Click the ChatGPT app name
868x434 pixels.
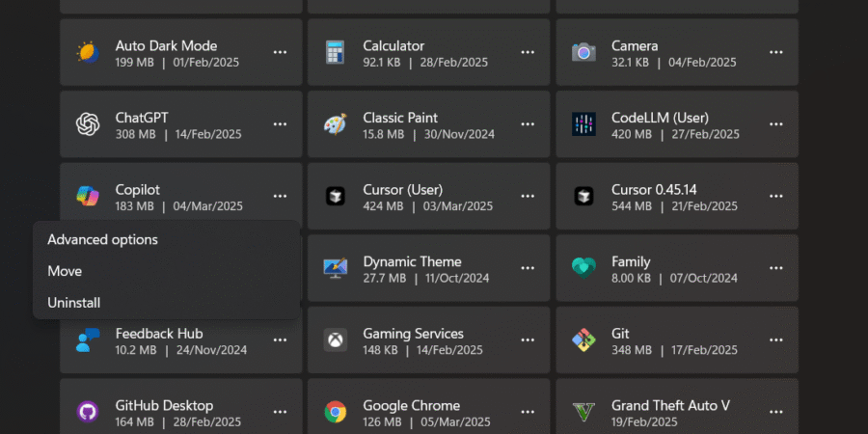tap(142, 118)
